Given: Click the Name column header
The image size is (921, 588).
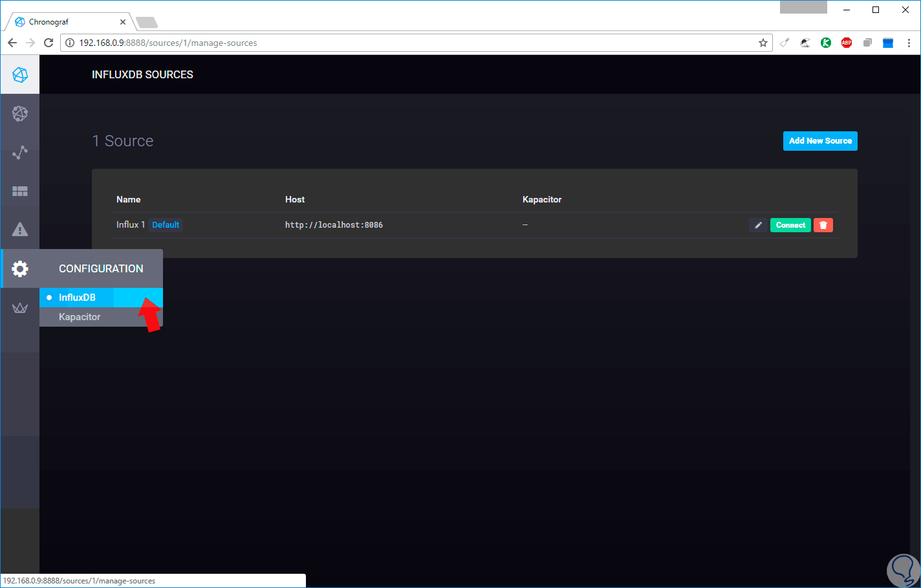Looking at the screenshot, I should click(x=128, y=199).
